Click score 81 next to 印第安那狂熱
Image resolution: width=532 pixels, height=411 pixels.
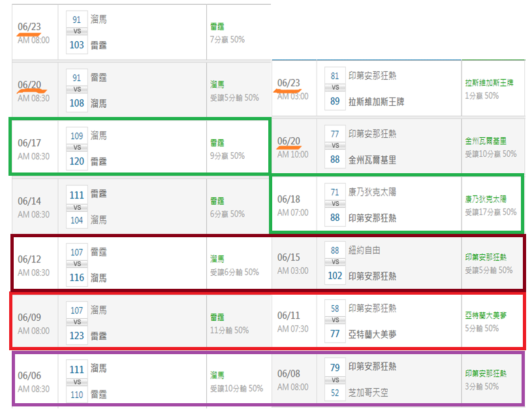point(335,76)
